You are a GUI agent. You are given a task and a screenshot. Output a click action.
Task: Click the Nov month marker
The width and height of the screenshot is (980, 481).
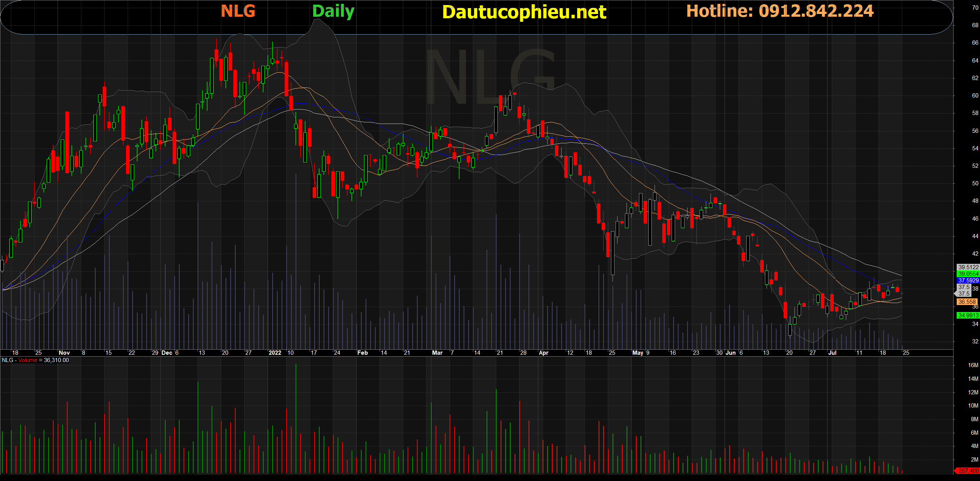pos(64,353)
